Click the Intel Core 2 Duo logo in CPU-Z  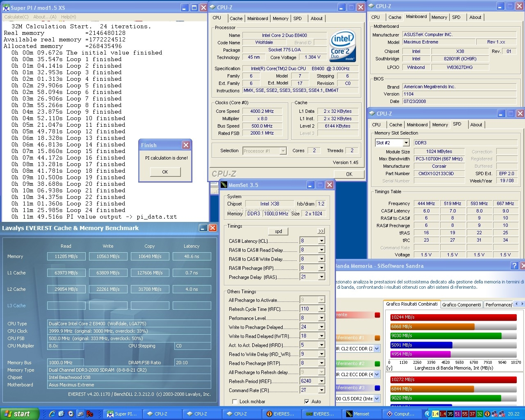pos(342,46)
